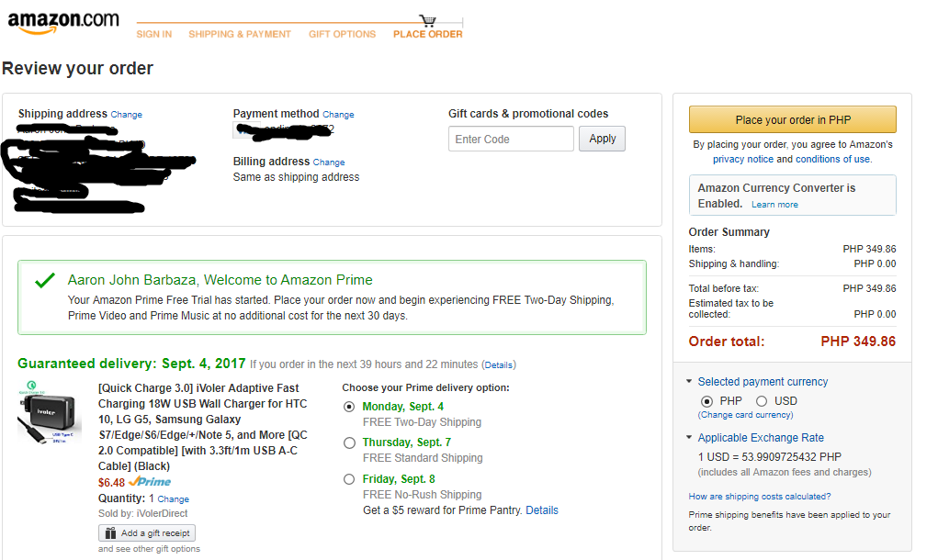The width and height of the screenshot is (938, 560).
Task: Click the Prime badge next to price
Action: [x=150, y=482]
